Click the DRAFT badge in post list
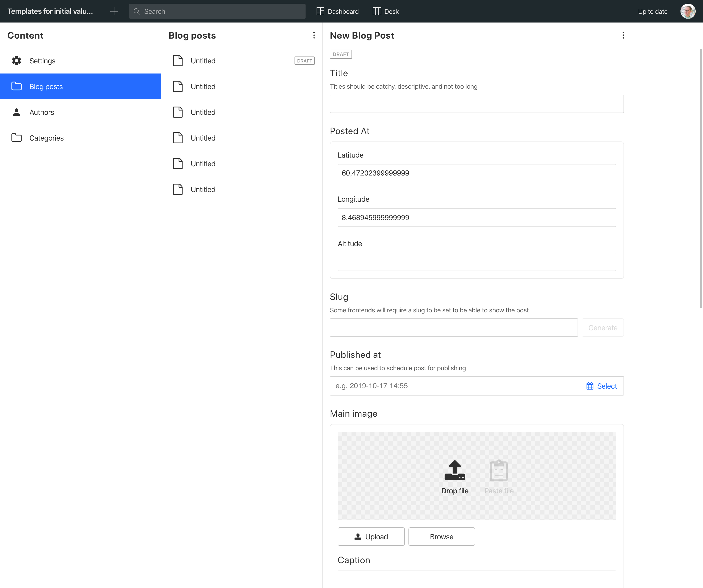Screen dimensions: 703x588 tap(304, 61)
